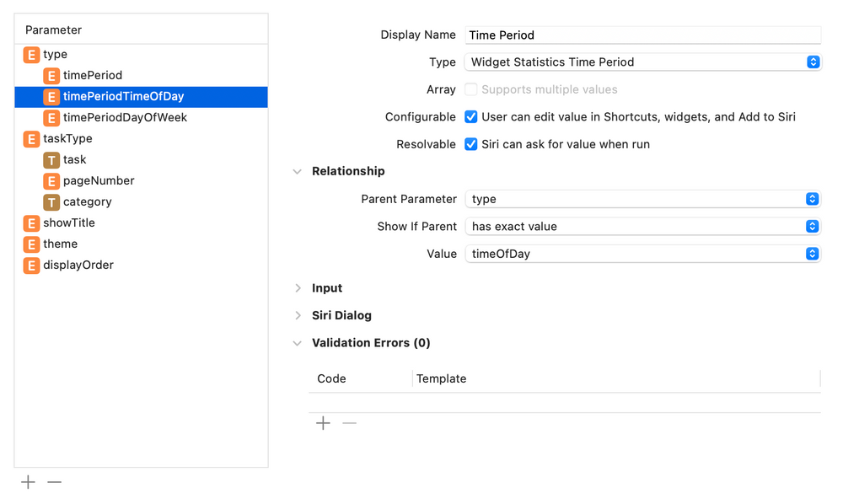The image size is (843, 504).
Task: Expand the Siri Dialog section
Action: click(297, 315)
